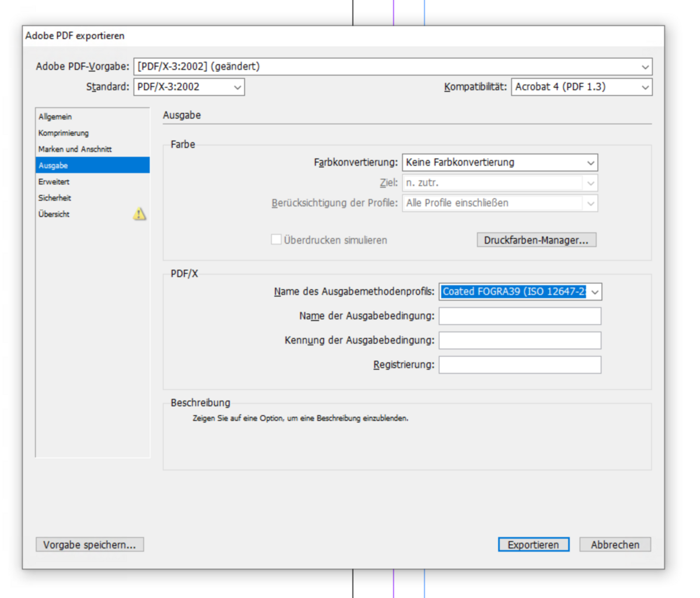Expand the Ausgabemethodenprofil dropdown
This screenshot has width=700, height=598.
click(520, 291)
